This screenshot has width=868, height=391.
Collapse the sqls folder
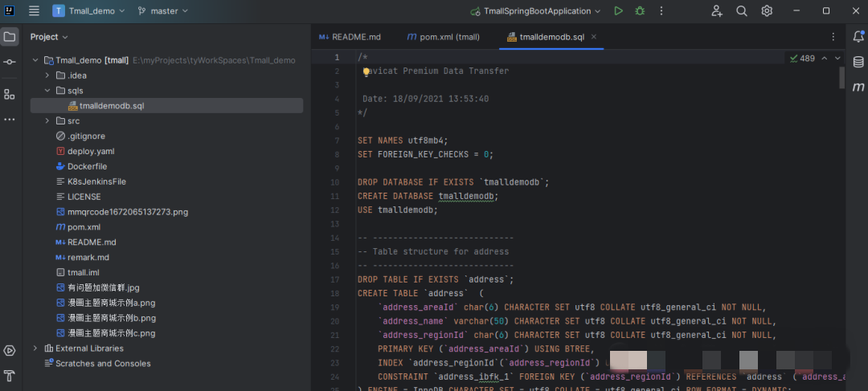[47, 91]
